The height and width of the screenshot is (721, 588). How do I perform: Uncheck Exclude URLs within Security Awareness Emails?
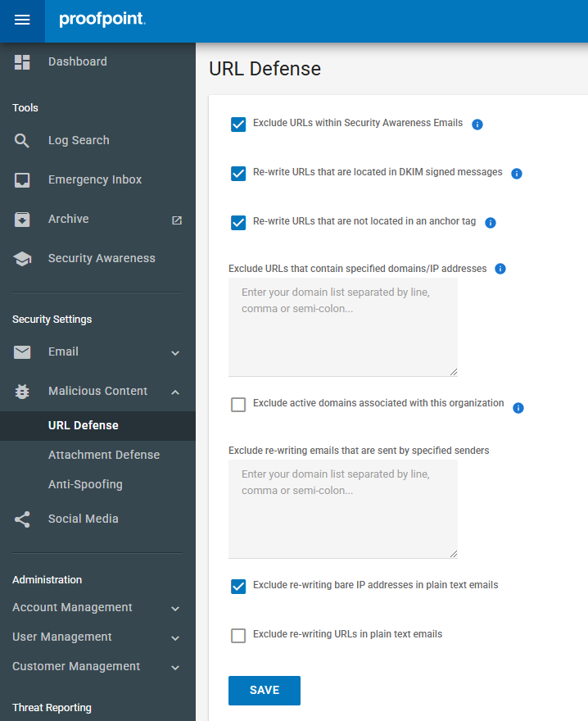coord(238,125)
